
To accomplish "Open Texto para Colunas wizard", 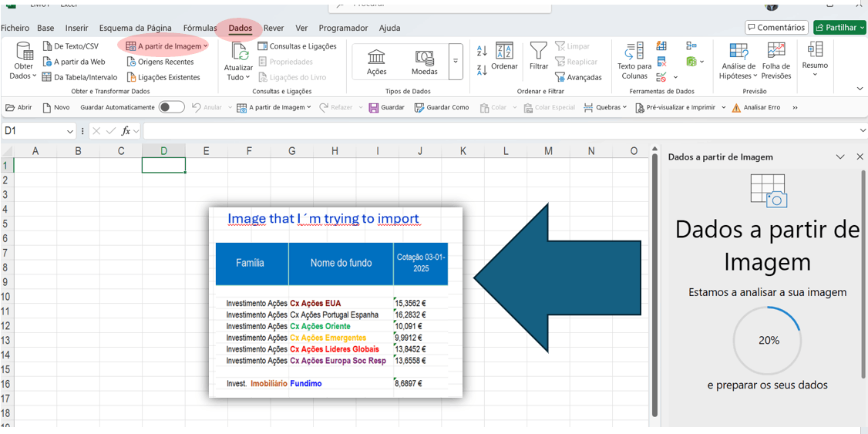I will click(x=634, y=62).
